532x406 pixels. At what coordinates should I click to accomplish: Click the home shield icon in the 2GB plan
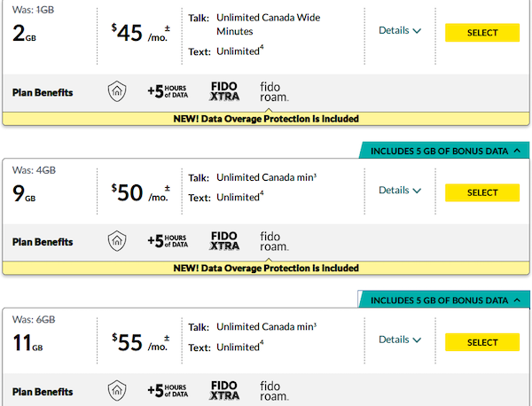coord(117,91)
